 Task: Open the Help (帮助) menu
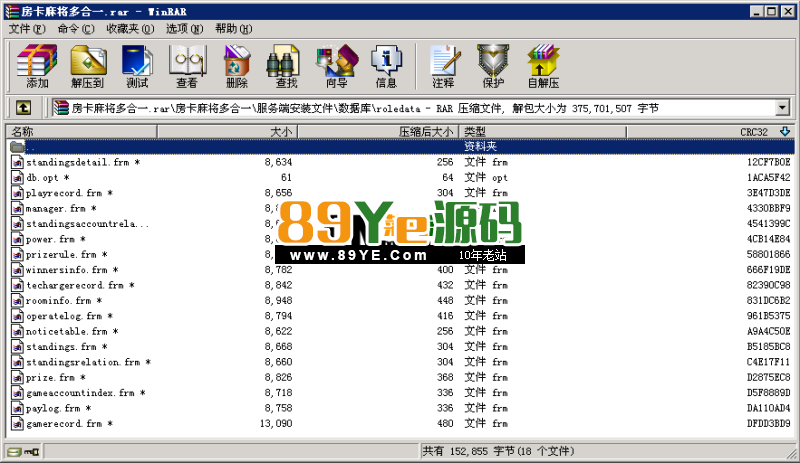pos(233,29)
